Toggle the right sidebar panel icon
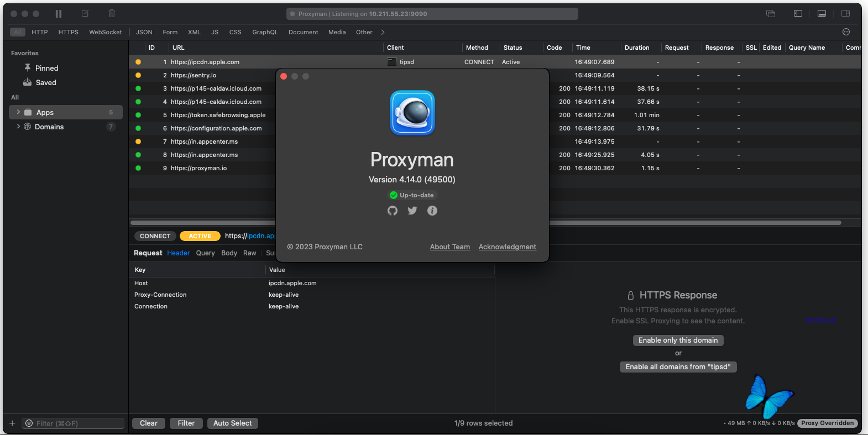The image size is (868, 435). pos(846,14)
